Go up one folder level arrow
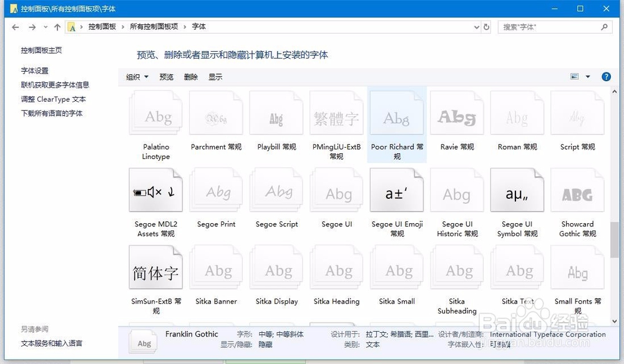This screenshot has height=364, width=624. pos(57,27)
